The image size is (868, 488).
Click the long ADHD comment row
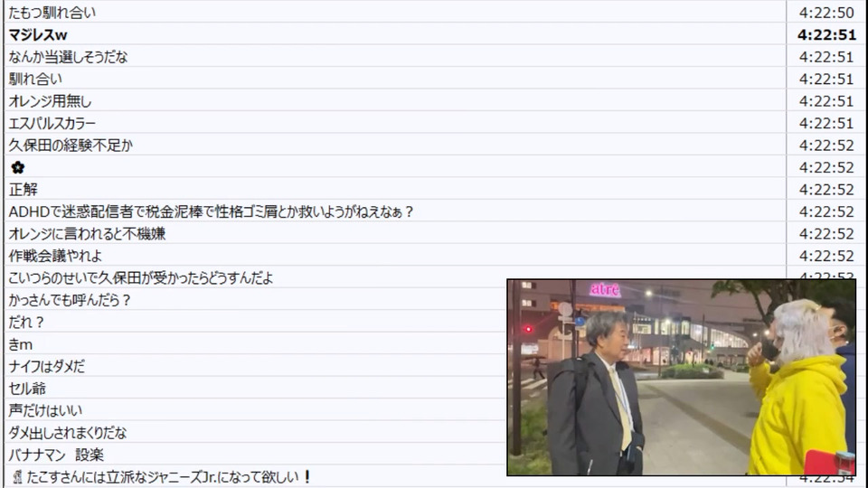[x=395, y=211]
